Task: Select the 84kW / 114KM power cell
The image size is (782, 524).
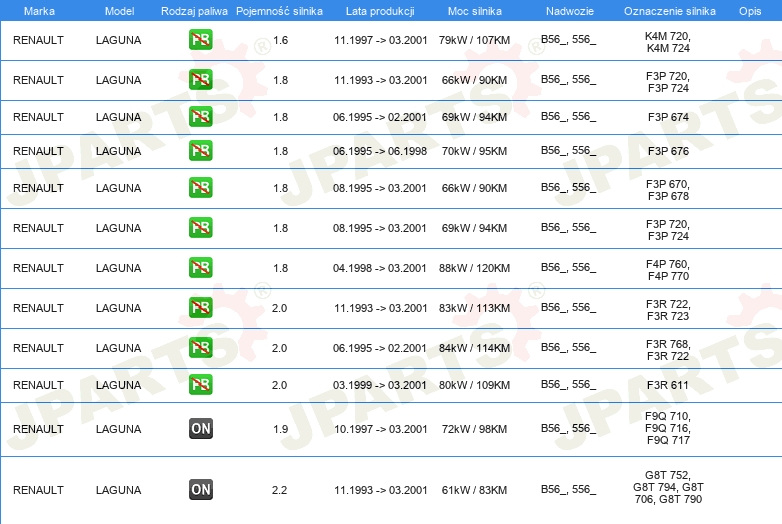Action: [474, 348]
